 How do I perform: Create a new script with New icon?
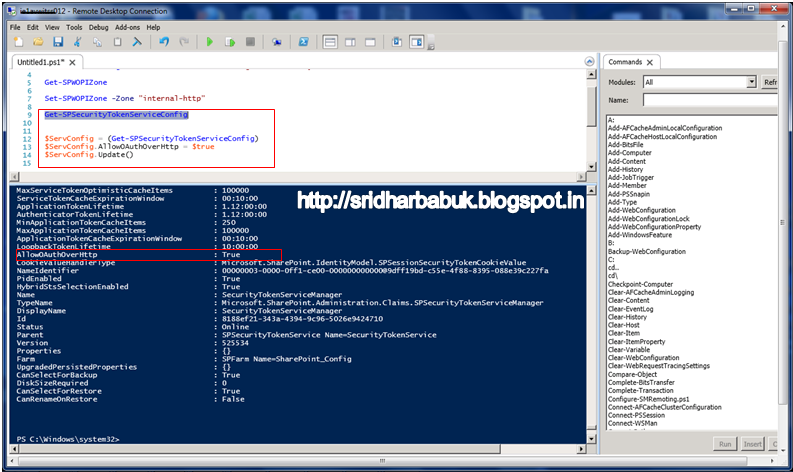click(18, 42)
